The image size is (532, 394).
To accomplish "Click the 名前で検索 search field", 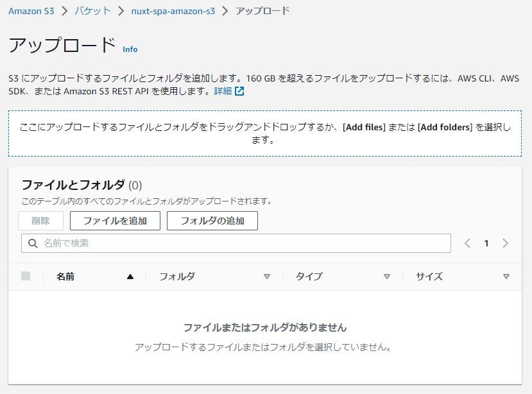I will (x=128, y=243).
